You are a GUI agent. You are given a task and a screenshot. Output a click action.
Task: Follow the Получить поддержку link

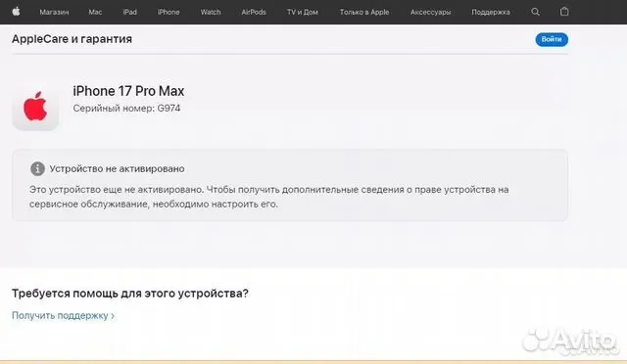(x=63, y=316)
